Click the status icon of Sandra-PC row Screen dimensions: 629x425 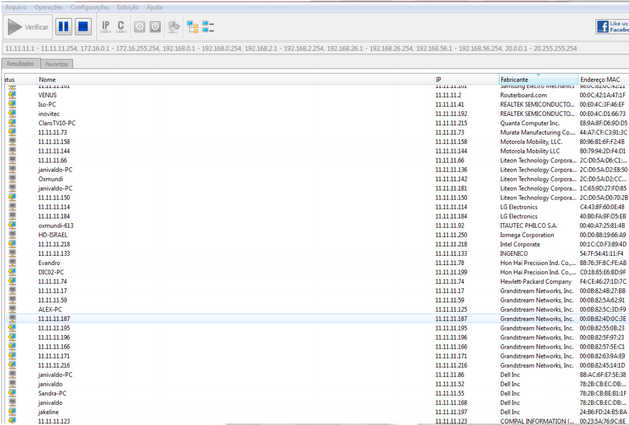[12, 393]
